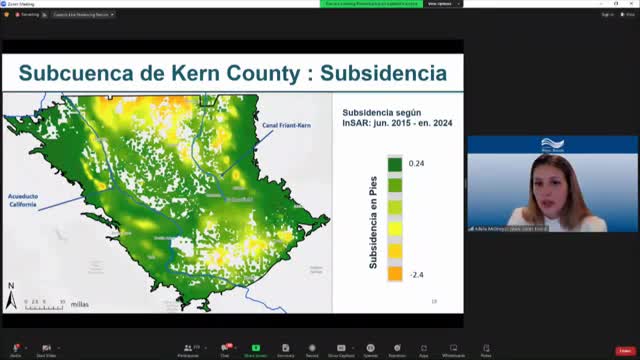The width and height of the screenshot is (640, 360).
Task: Expand the arrow next to Show Captions
Action: tap(353, 348)
